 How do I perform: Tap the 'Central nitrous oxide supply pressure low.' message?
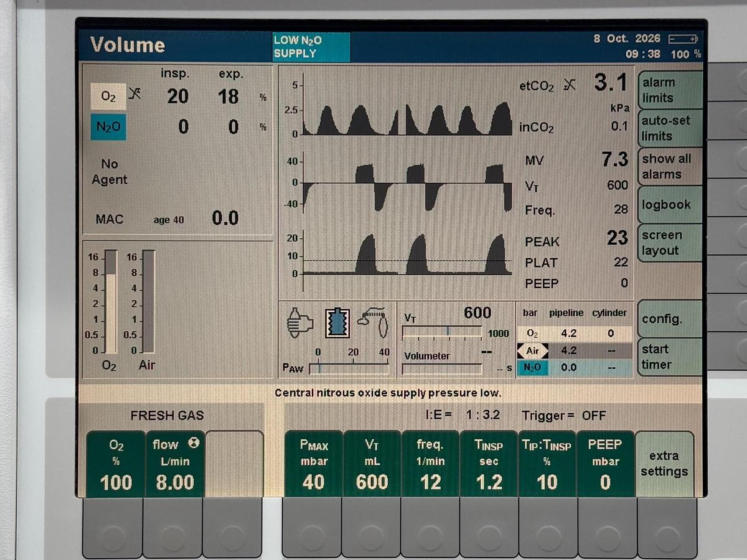click(x=388, y=393)
